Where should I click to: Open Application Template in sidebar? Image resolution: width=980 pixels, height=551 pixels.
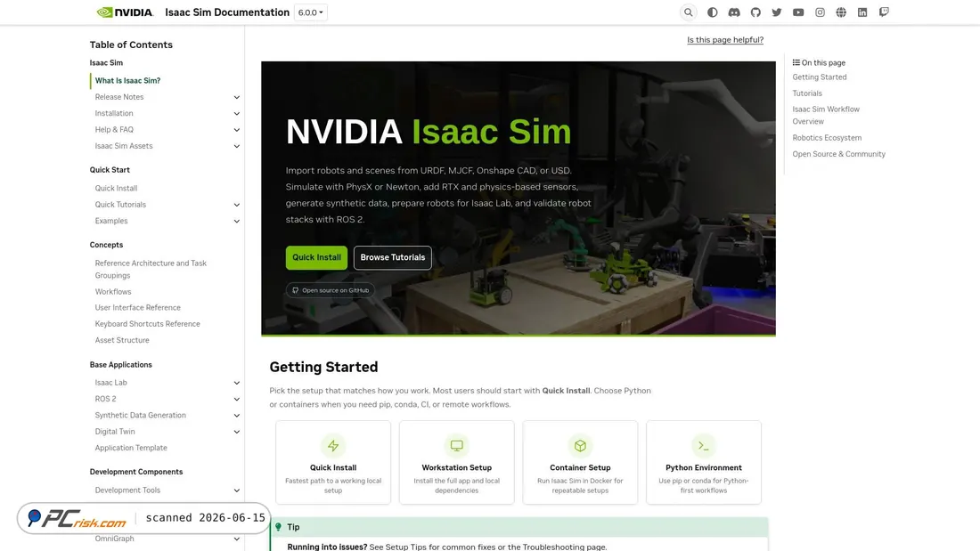[x=131, y=447]
